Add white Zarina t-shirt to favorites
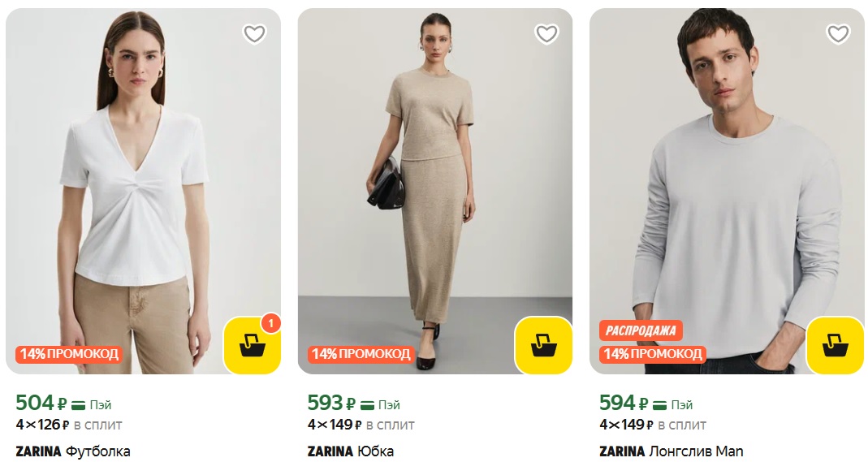 (254, 34)
